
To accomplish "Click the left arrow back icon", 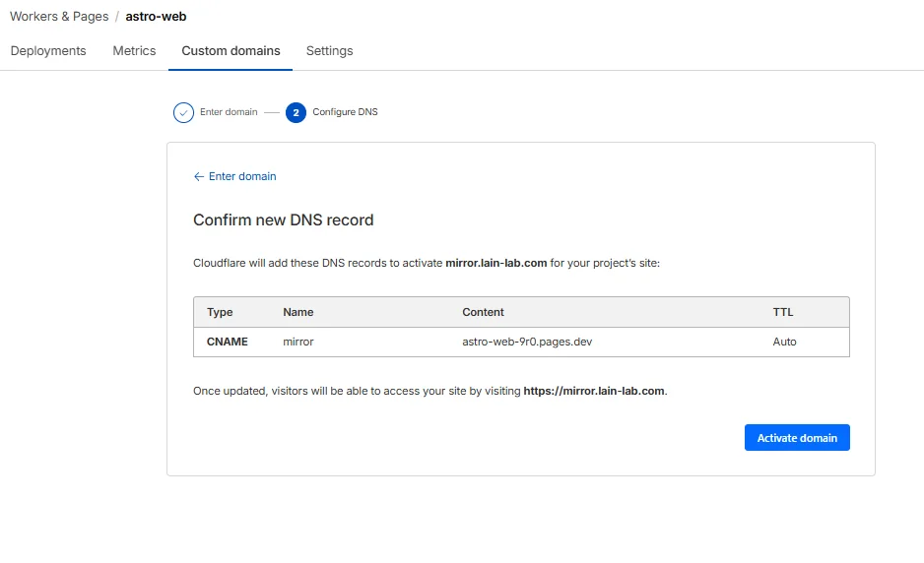I will 199,176.
